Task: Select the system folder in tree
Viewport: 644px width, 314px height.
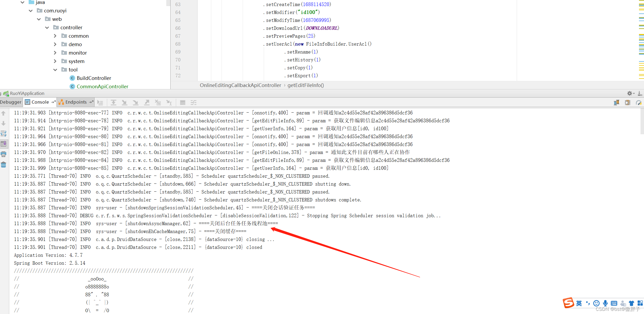Action: (76, 61)
